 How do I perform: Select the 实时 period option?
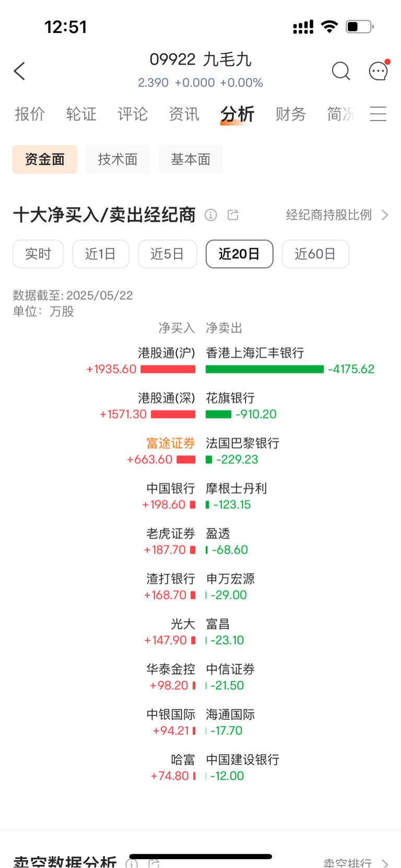point(38,254)
